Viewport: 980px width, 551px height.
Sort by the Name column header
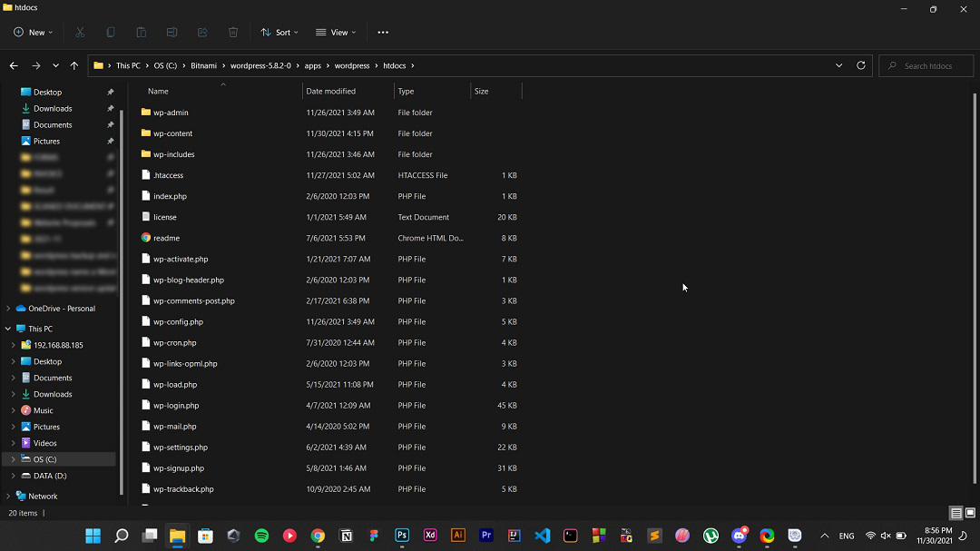(x=221, y=92)
